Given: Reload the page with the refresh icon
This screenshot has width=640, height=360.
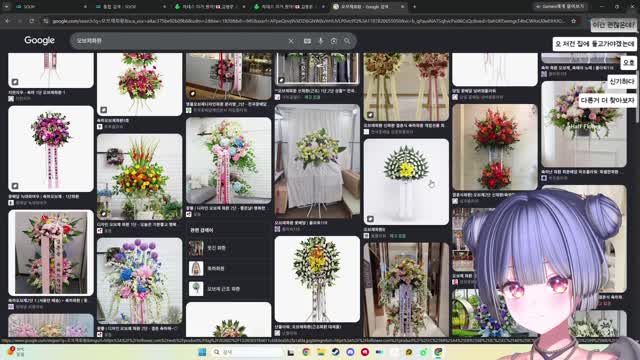Looking at the screenshot, I should point(31,21).
